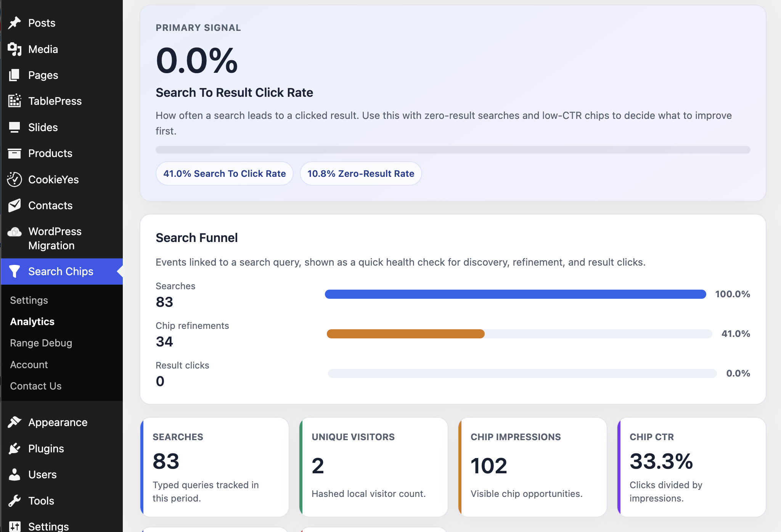Viewport: 781px width, 532px height.
Task: Click the Slides icon
Action: (14, 127)
